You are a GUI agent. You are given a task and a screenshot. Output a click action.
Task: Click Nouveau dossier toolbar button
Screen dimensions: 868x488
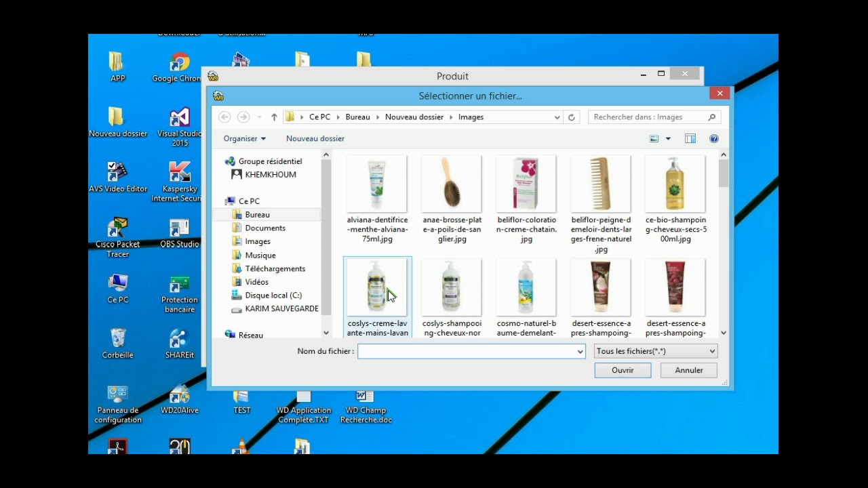315,138
